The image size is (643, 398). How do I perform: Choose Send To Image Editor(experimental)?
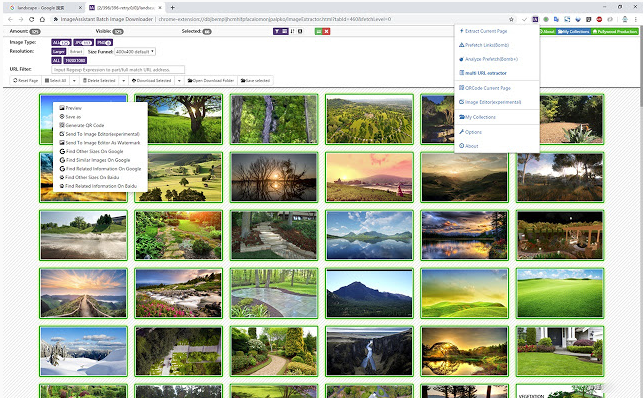point(100,134)
